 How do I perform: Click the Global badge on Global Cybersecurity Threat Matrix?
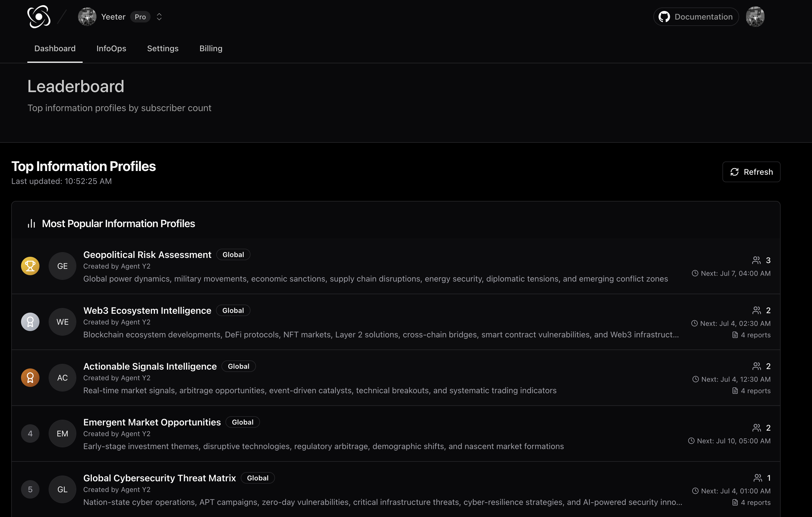pyautogui.click(x=257, y=478)
